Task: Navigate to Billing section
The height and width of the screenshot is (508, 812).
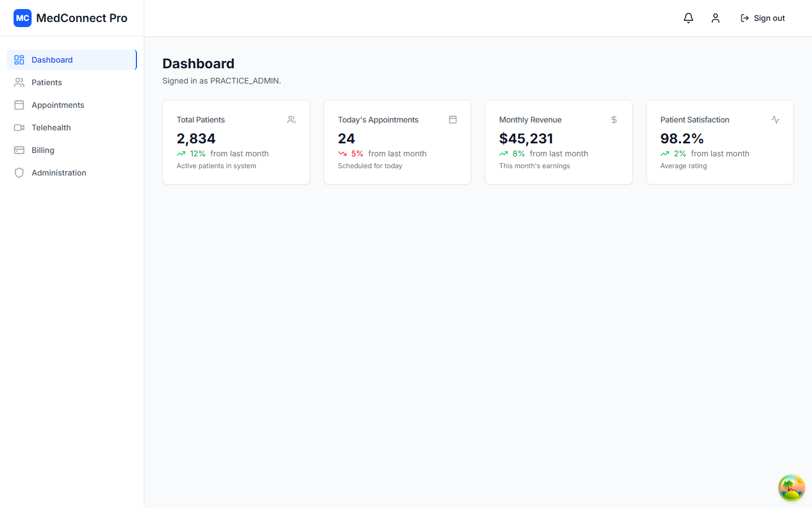Action: coord(72,150)
